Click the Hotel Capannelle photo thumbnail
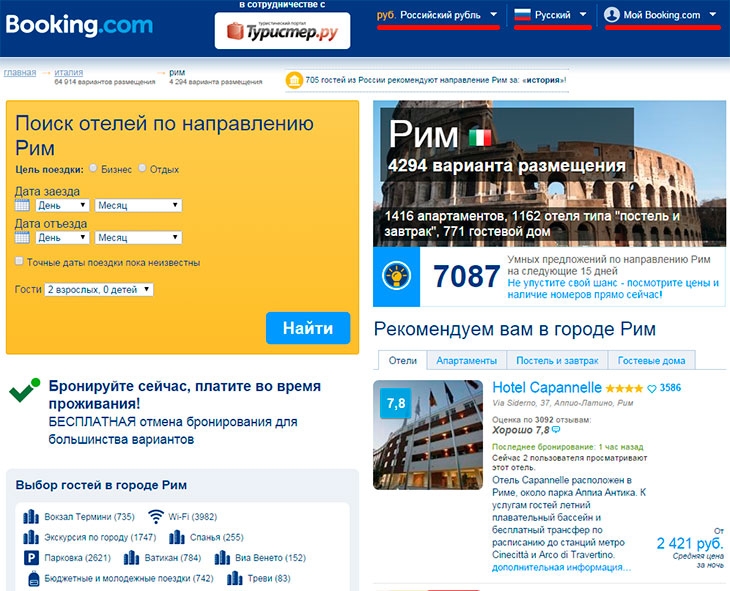This screenshot has height=591, width=730. (428, 435)
